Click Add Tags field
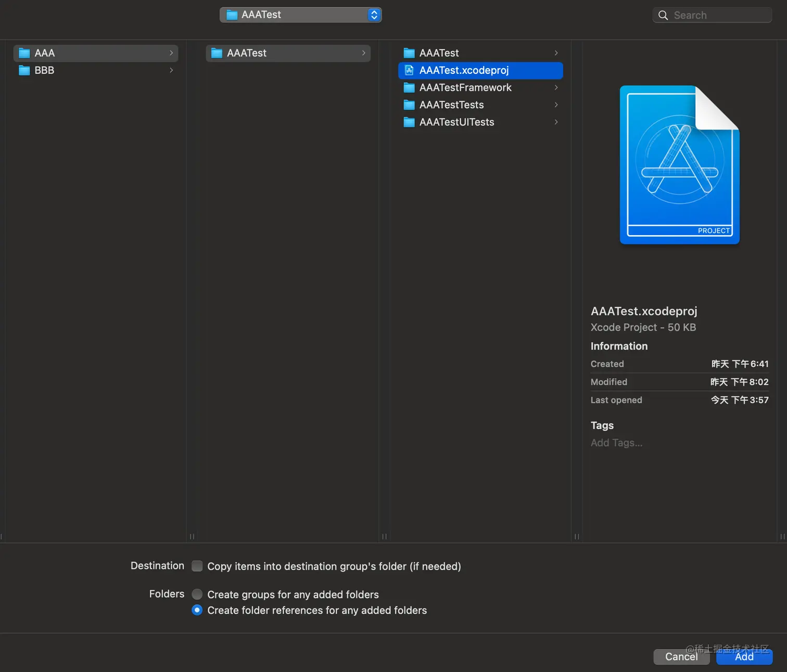Image resolution: width=787 pixels, height=672 pixels. [617, 443]
